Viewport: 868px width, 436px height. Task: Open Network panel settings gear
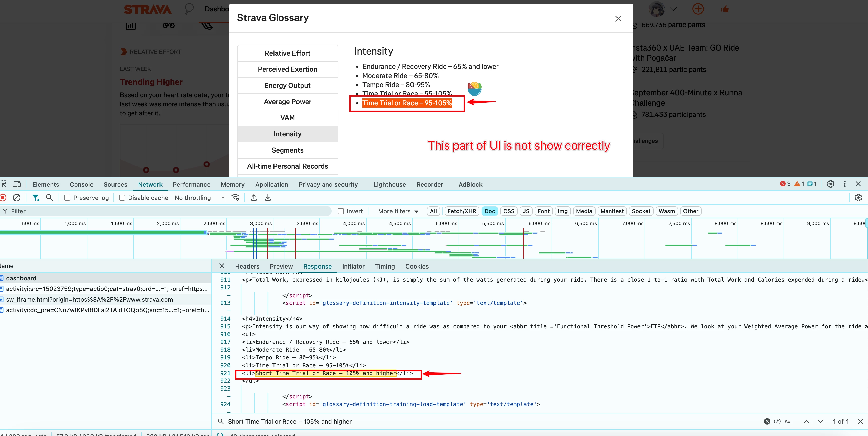pos(858,198)
